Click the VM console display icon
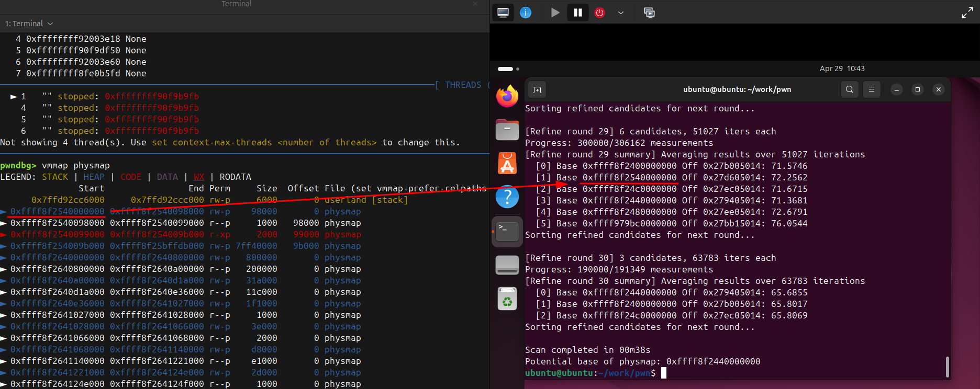Viewport: 980px width, 389px height. pos(503,13)
